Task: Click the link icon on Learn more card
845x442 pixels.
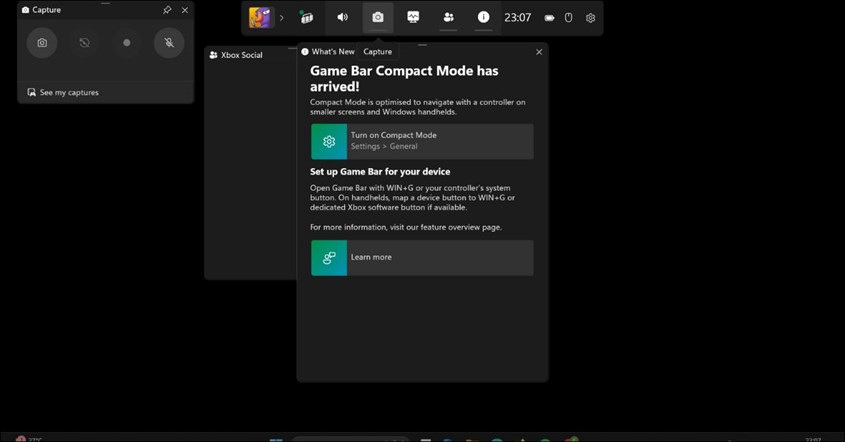Action: click(329, 258)
